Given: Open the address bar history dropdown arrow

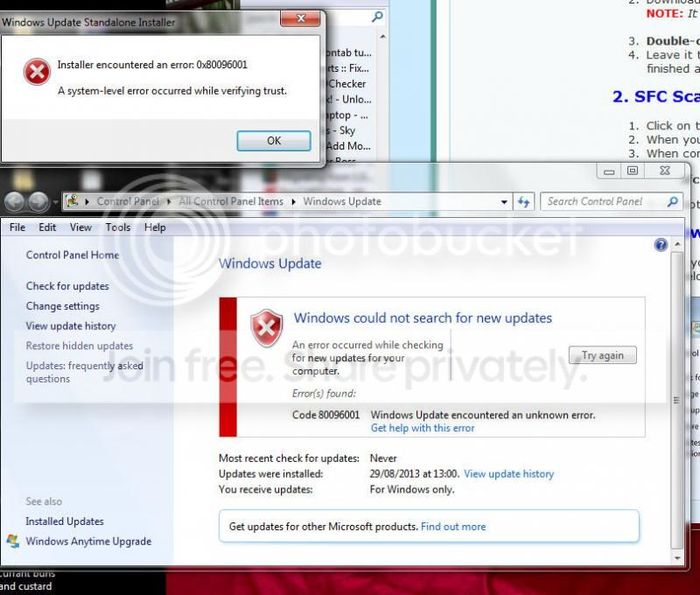Looking at the screenshot, I should [504, 202].
